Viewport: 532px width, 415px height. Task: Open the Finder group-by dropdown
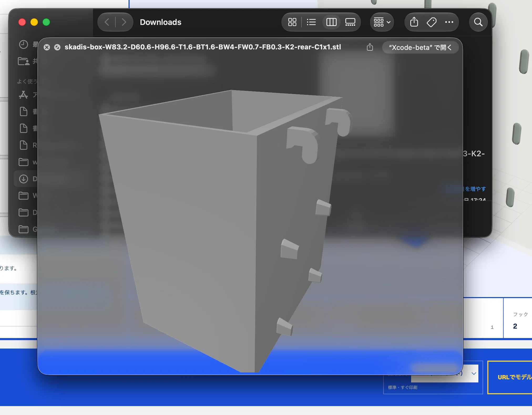tap(382, 22)
